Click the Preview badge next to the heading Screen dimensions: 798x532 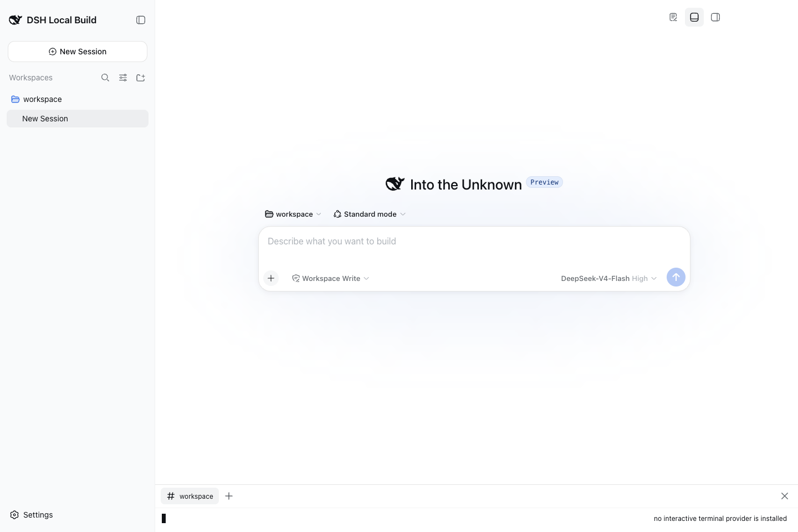[544, 182]
